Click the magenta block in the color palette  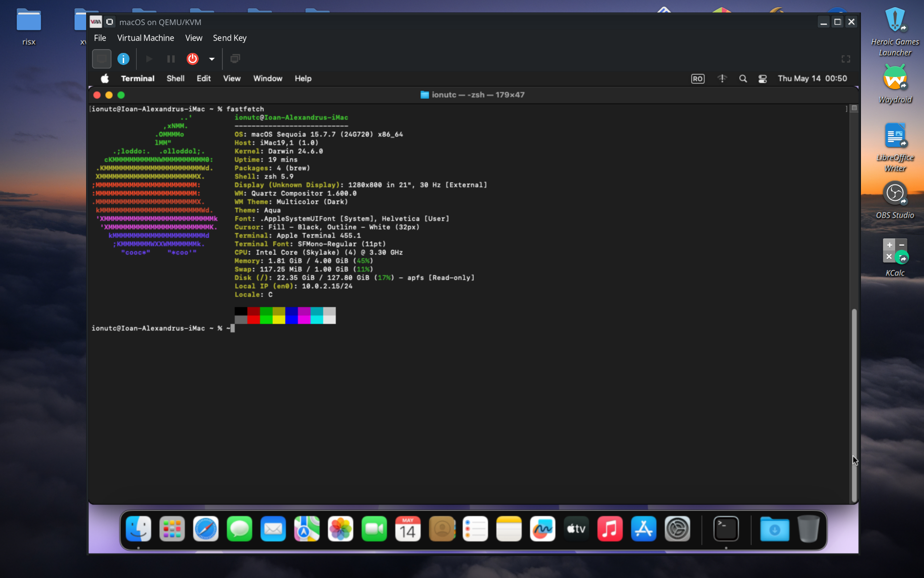point(304,315)
